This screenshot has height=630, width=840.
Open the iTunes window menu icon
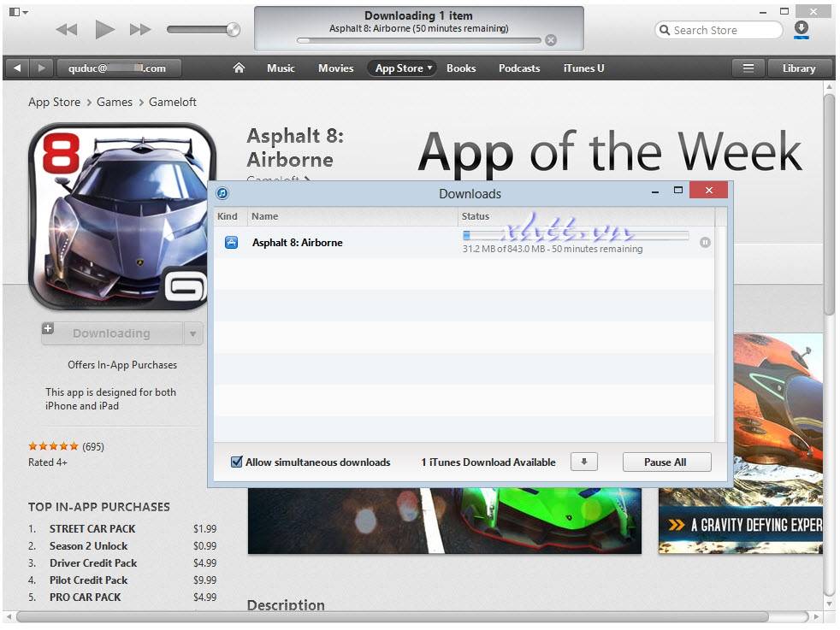point(18,12)
